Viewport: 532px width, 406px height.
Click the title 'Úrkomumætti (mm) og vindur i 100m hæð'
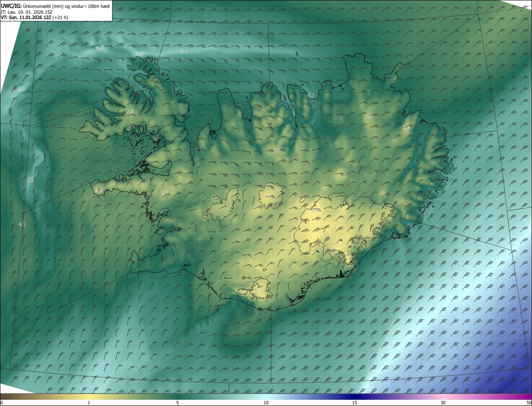(x=66, y=6)
